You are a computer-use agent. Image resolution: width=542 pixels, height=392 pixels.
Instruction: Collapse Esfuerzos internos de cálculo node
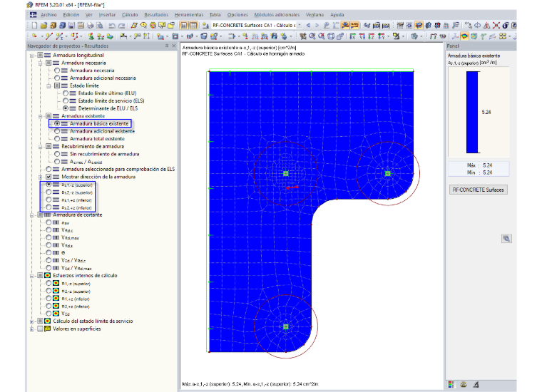pos(32,276)
